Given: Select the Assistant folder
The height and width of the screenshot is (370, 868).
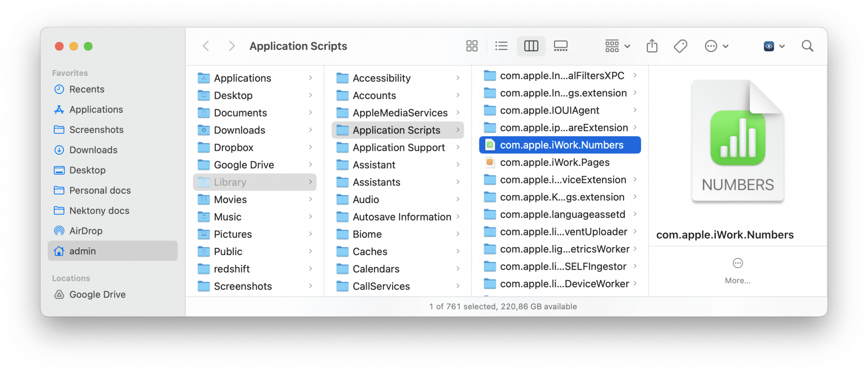Looking at the screenshot, I should tap(398, 165).
